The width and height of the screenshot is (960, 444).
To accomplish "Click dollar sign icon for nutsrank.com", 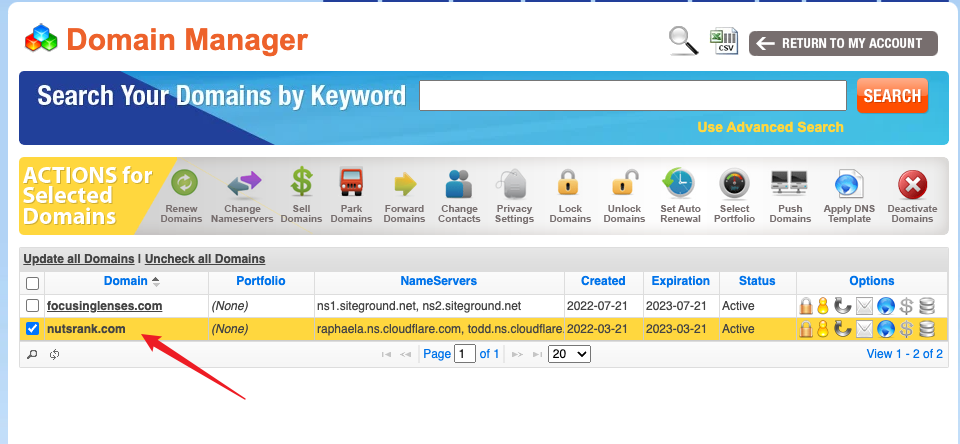I will [x=907, y=329].
